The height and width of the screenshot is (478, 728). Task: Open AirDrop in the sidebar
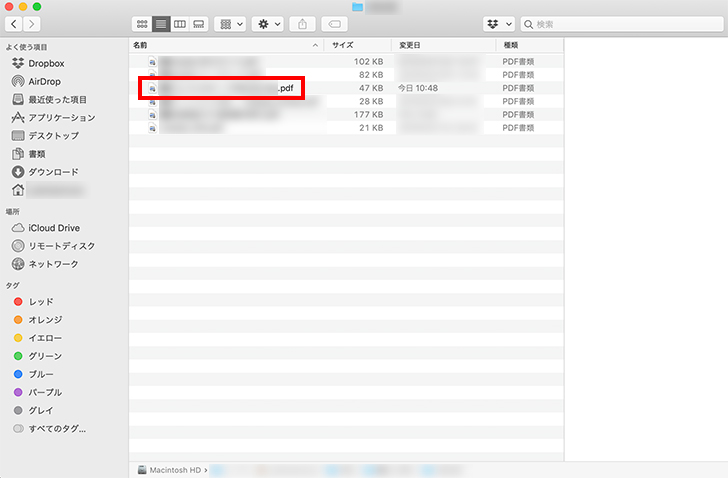(x=36, y=81)
